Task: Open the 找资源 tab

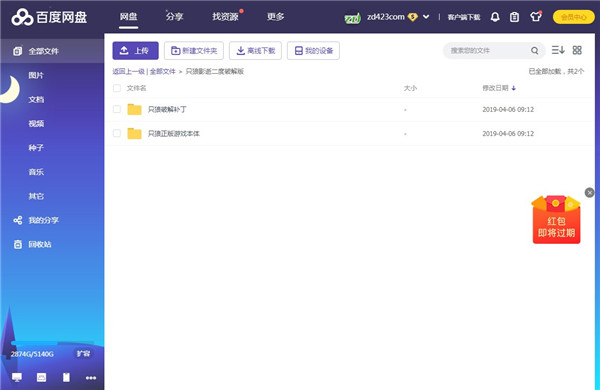Action: (x=225, y=16)
